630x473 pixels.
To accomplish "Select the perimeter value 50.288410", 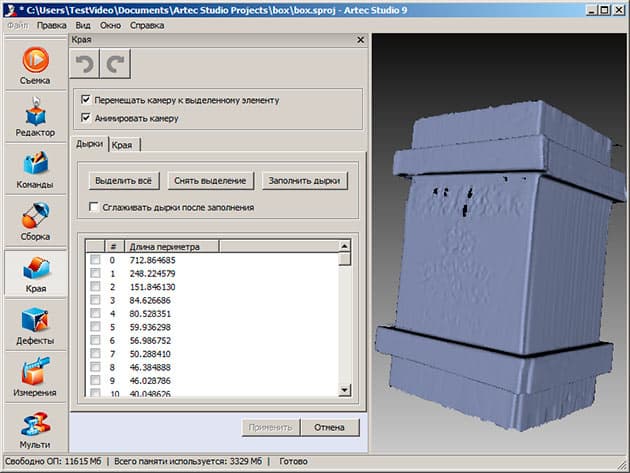I will (150, 354).
